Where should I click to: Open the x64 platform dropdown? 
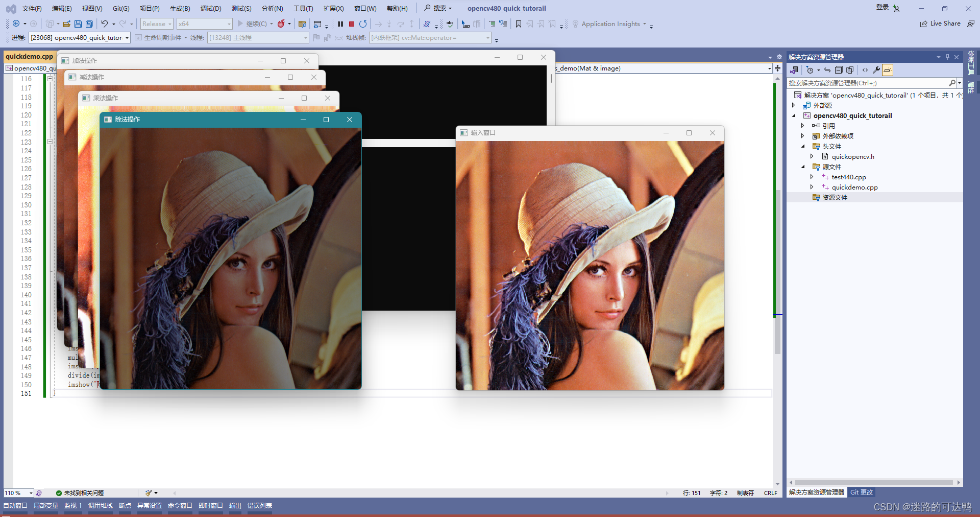pyautogui.click(x=204, y=24)
